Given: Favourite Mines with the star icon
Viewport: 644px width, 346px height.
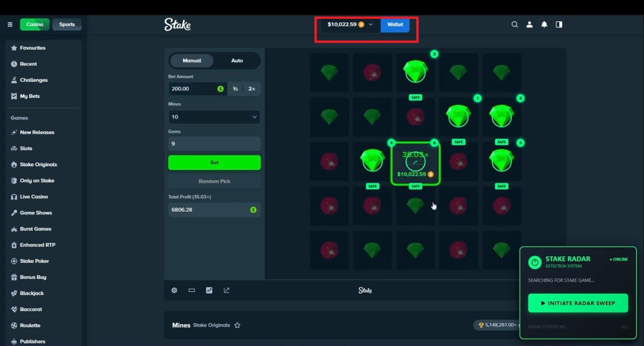Looking at the screenshot, I should (x=237, y=325).
